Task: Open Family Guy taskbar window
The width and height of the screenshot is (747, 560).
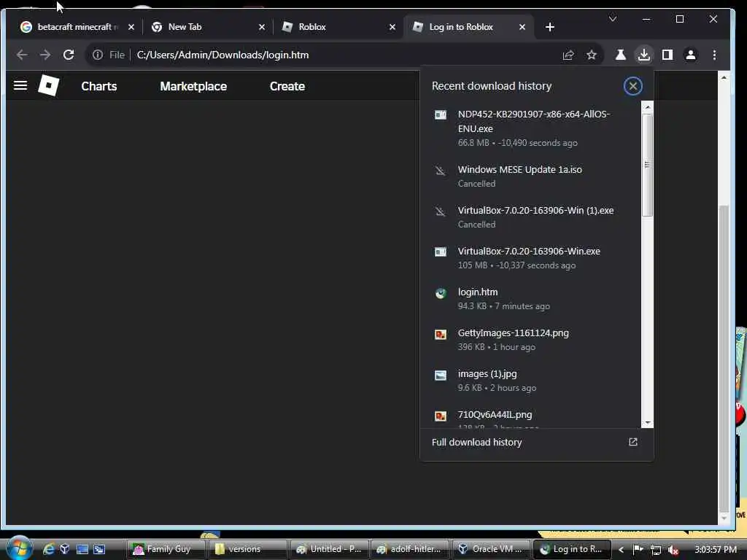Action: [x=166, y=549]
